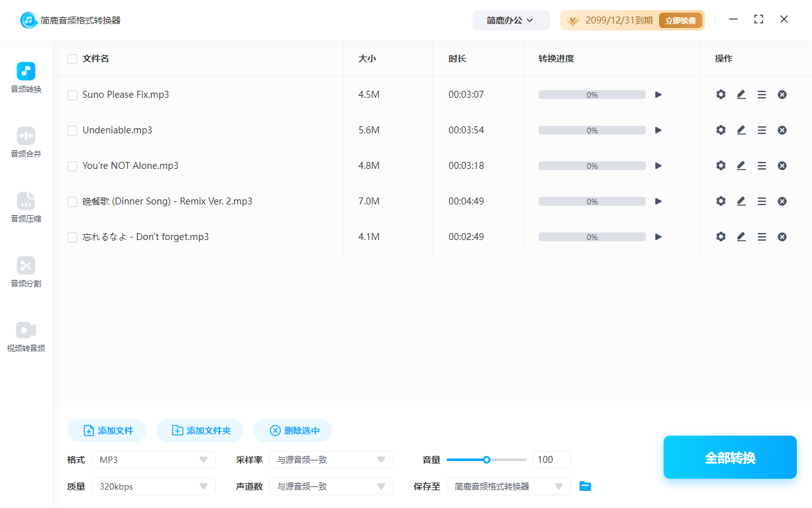Remove 忘れるなよ - Don't forget.mp3 from list

pos(782,236)
